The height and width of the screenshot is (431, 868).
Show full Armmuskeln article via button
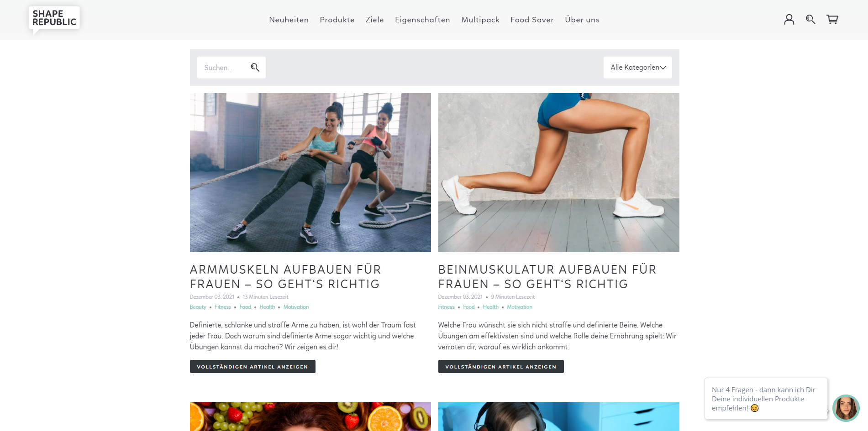(x=253, y=367)
